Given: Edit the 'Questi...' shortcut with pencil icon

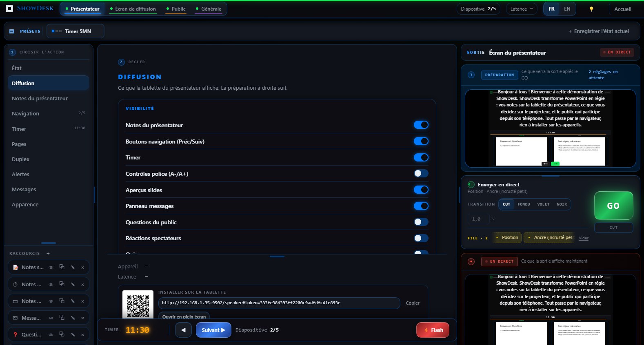Looking at the screenshot, I should (73, 334).
